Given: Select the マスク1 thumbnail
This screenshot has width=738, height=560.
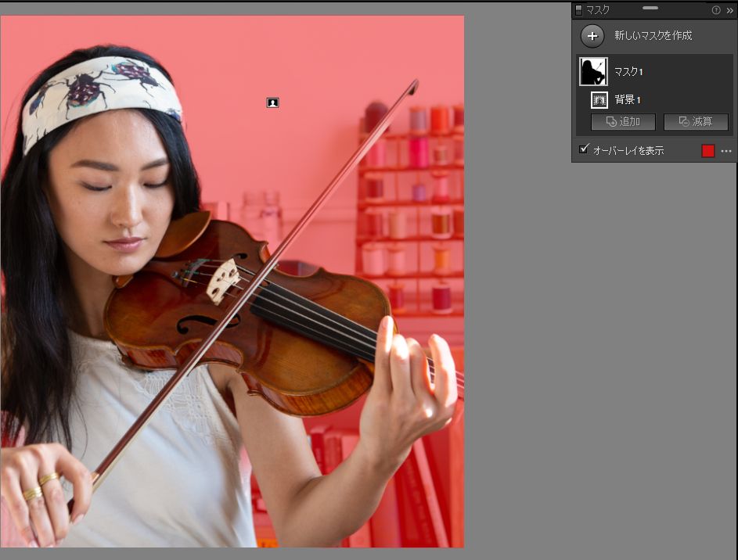Looking at the screenshot, I should (x=593, y=71).
